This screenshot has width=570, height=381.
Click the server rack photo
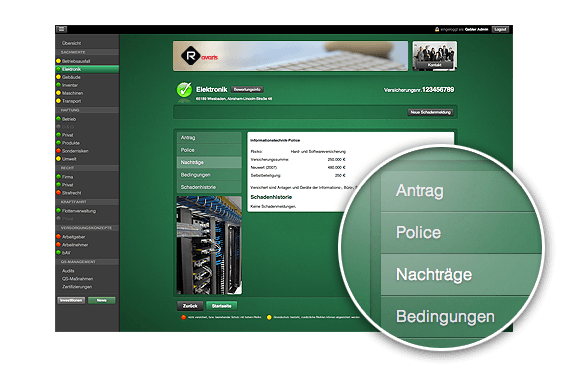click(x=209, y=245)
